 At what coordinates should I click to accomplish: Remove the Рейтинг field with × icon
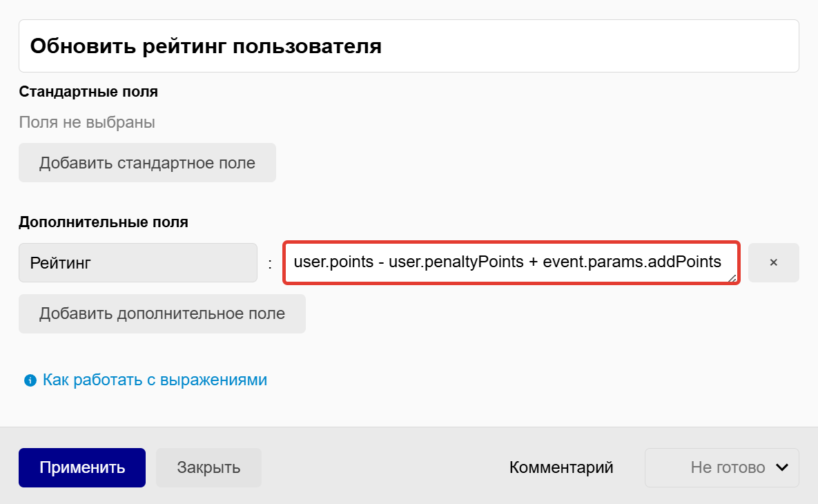(x=774, y=262)
